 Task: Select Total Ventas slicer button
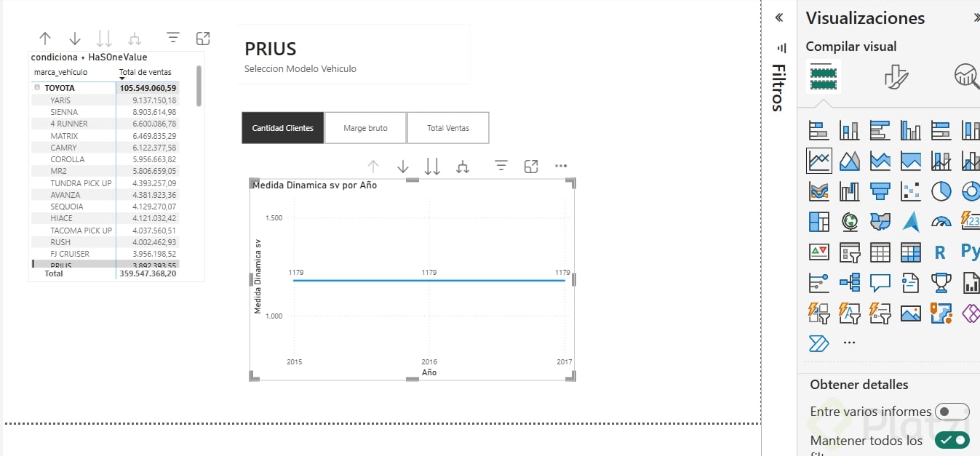[448, 128]
